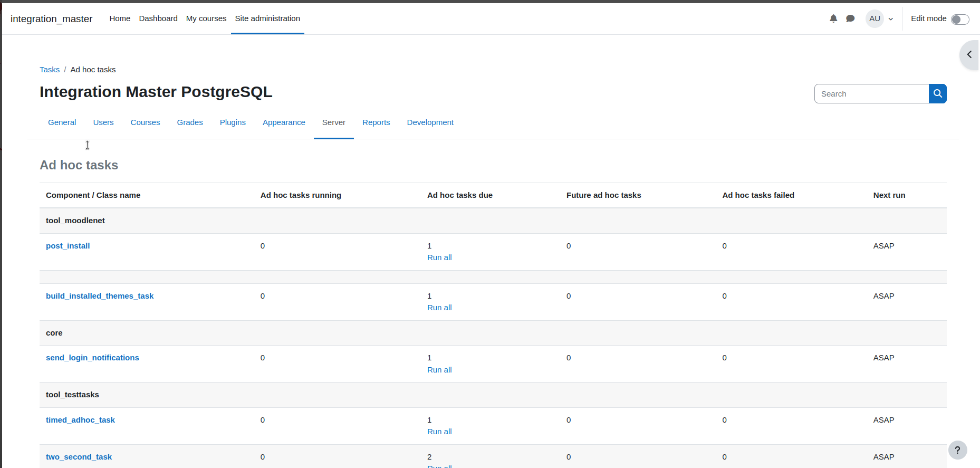Open the timed_adhoc_task link
980x468 pixels.
pyautogui.click(x=80, y=420)
